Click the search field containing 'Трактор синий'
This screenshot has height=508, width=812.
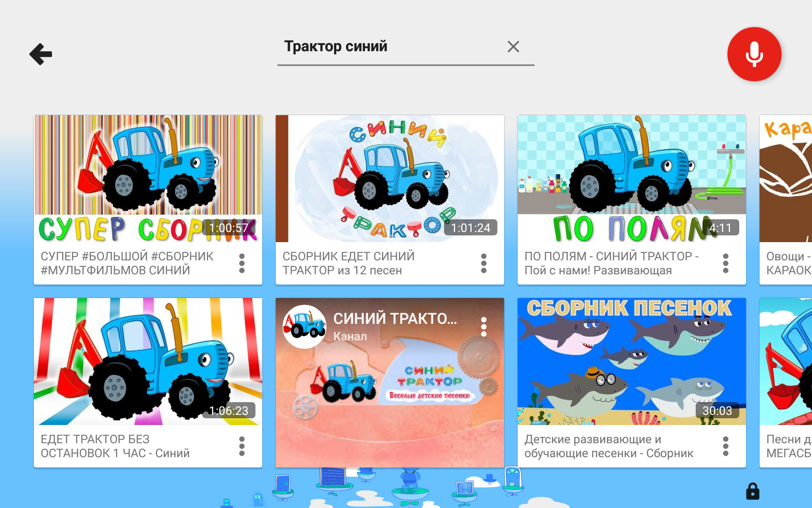coord(406,47)
